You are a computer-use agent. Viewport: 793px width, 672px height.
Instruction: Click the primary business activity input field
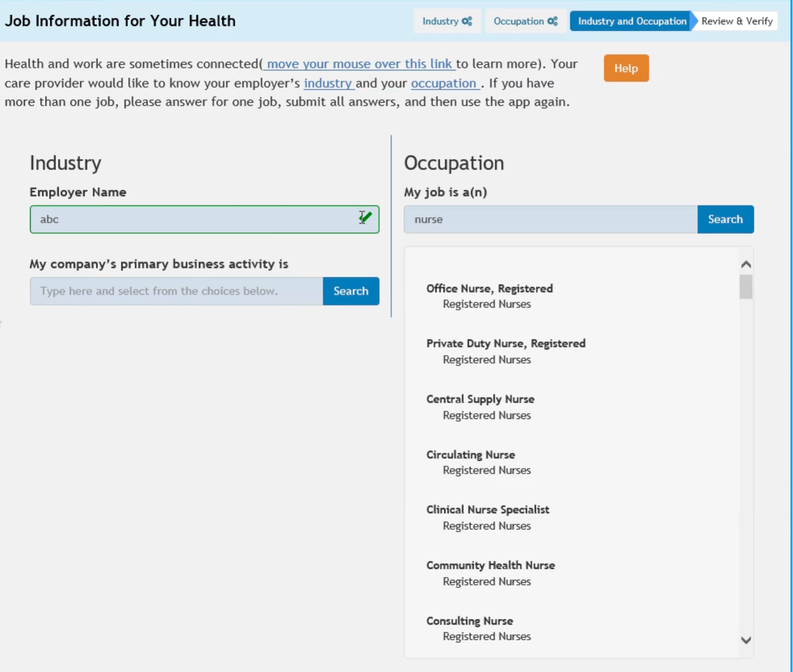(176, 291)
